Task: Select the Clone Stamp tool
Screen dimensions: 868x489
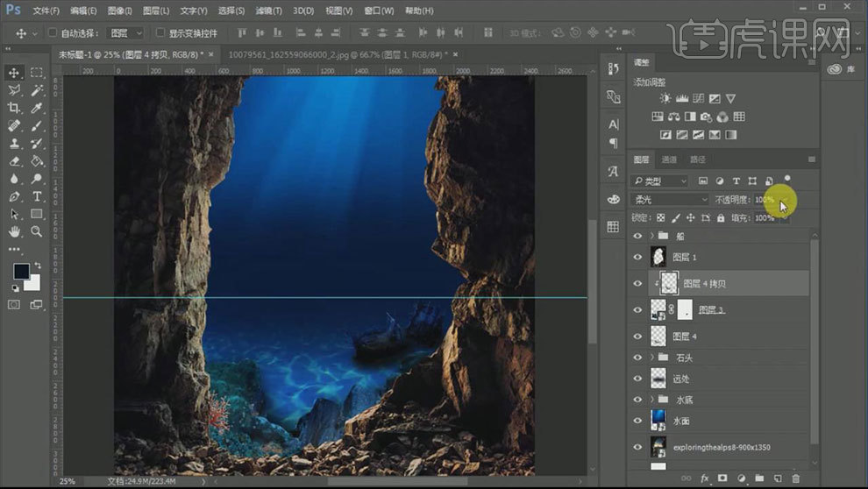Action: pyautogui.click(x=14, y=144)
